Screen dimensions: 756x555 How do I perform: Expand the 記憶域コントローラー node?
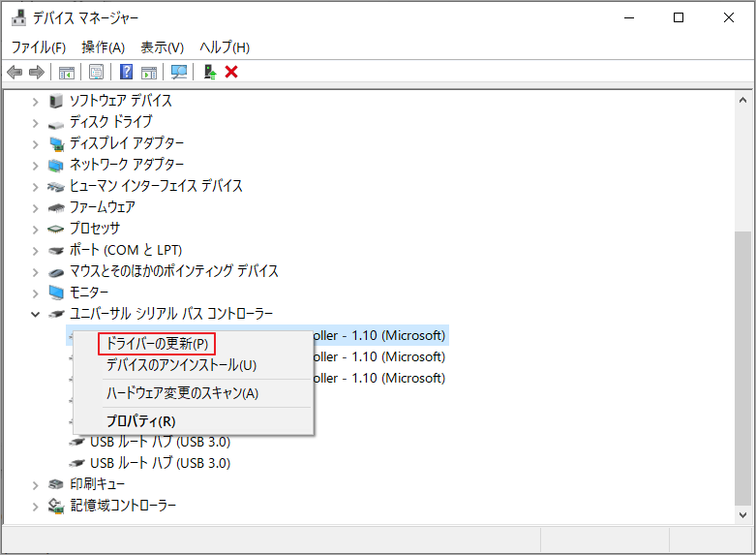point(35,507)
